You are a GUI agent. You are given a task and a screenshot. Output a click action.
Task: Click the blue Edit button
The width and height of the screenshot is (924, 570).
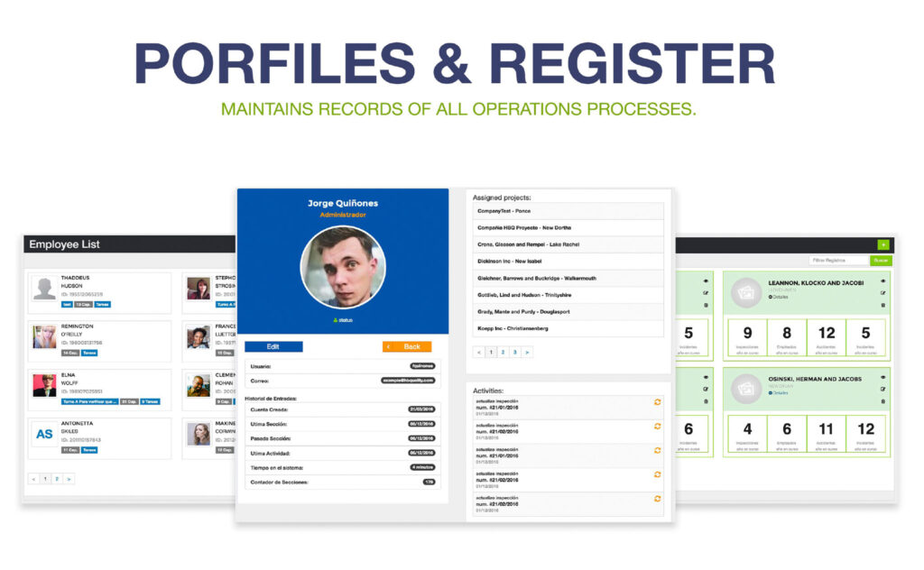point(273,346)
